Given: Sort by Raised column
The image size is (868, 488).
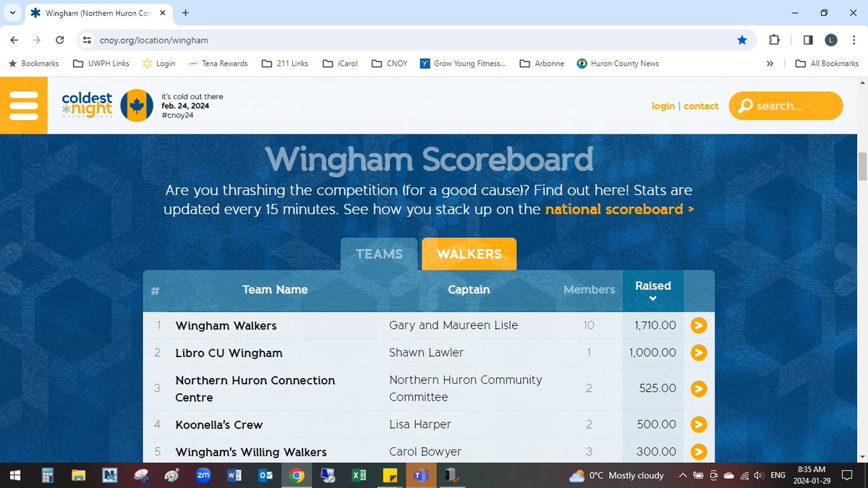Looking at the screenshot, I should coord(652,291).
